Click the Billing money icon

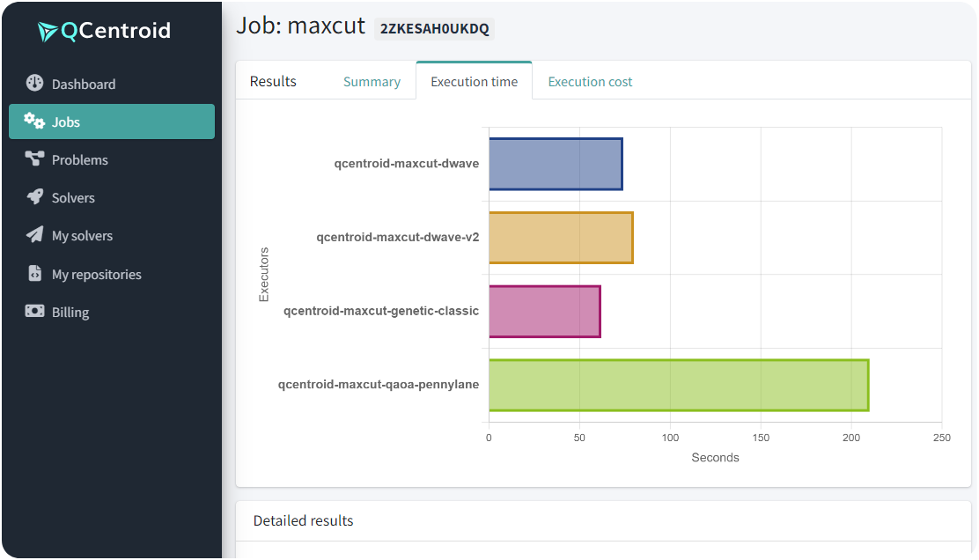click(x=34, y=312)
